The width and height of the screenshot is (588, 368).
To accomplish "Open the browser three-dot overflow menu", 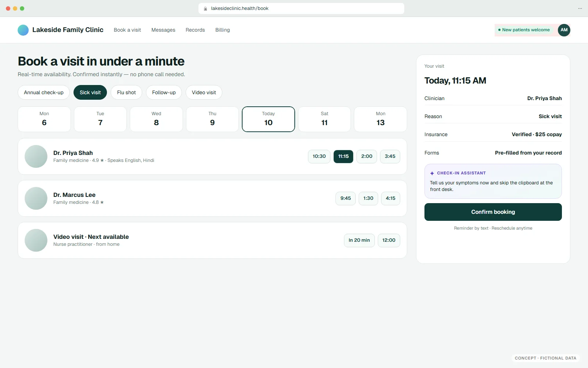I will (x=580, y=8).
